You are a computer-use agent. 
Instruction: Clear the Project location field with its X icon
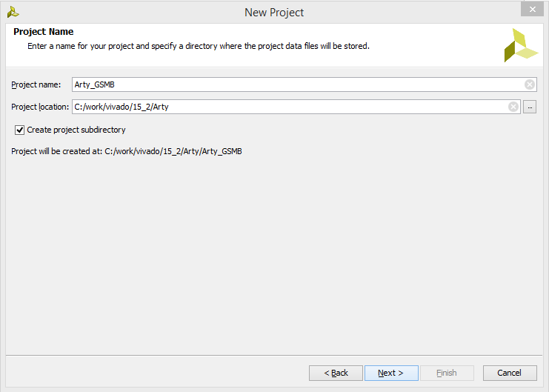tap(513, 107)
